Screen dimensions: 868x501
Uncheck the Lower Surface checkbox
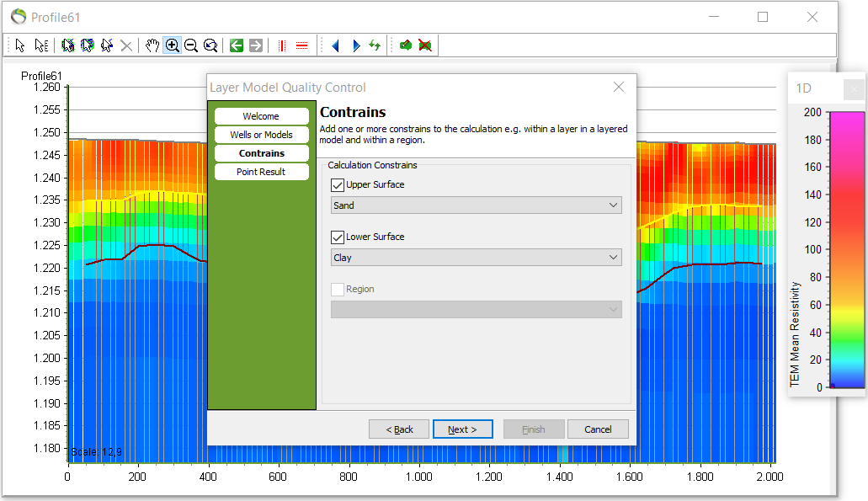coord(338,237)
